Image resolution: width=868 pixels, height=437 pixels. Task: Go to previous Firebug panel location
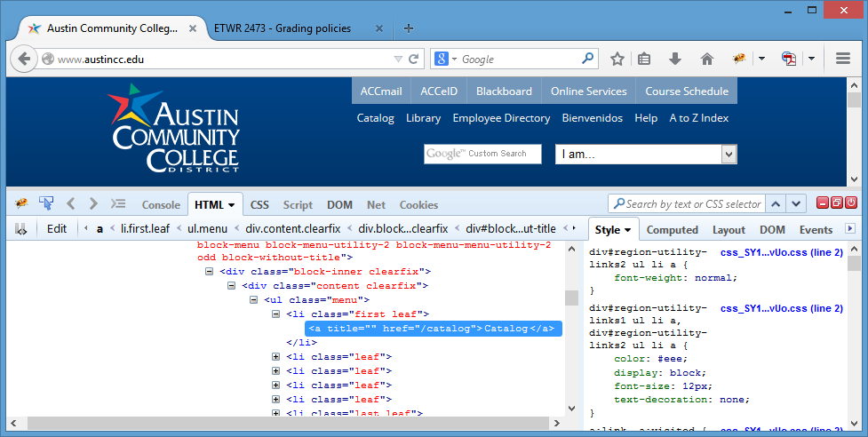point(70,203)
